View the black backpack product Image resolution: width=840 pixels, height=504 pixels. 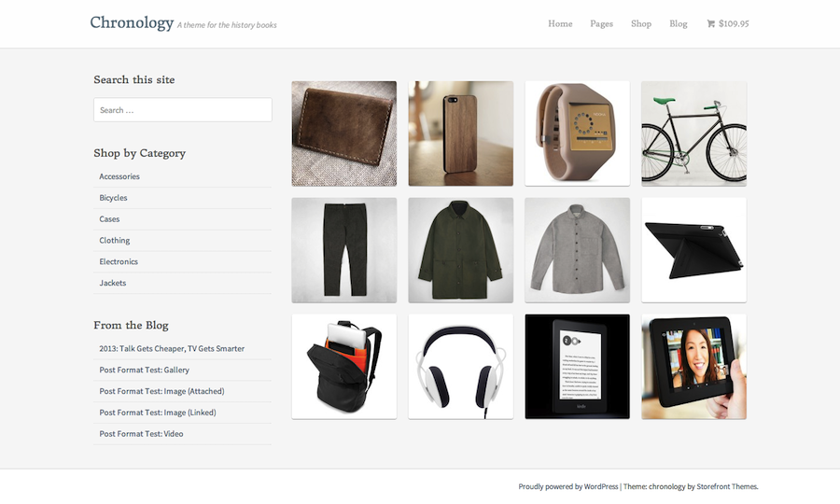343,367
